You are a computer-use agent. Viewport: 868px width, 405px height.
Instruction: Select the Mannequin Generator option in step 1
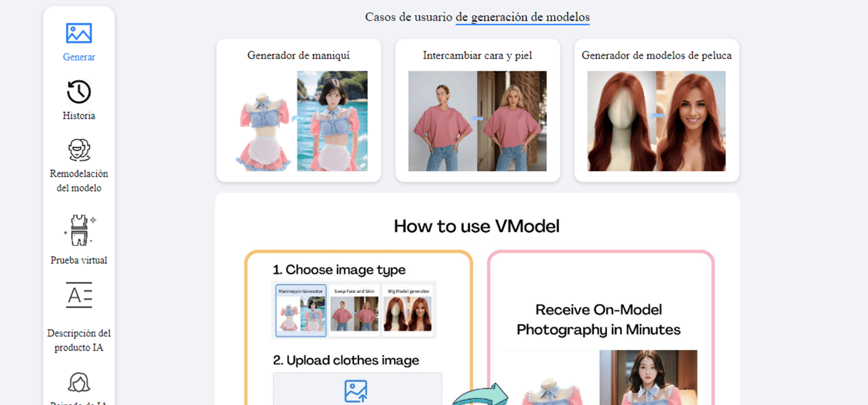[301, 310]
